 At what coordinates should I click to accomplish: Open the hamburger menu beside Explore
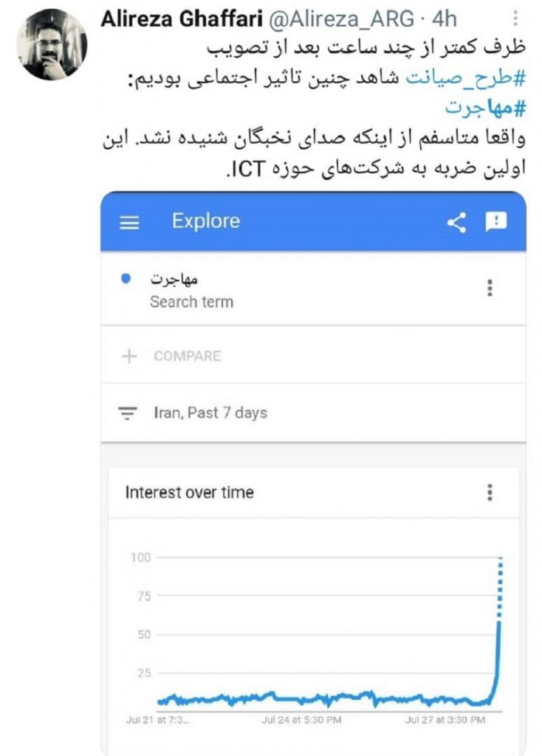130,222
